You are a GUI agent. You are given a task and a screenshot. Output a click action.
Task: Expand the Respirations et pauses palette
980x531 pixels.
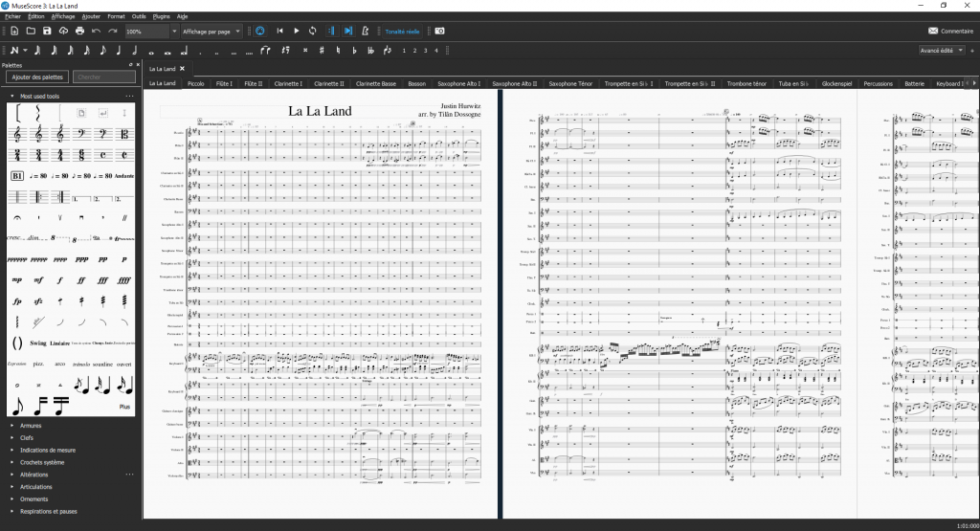[11, 511]
